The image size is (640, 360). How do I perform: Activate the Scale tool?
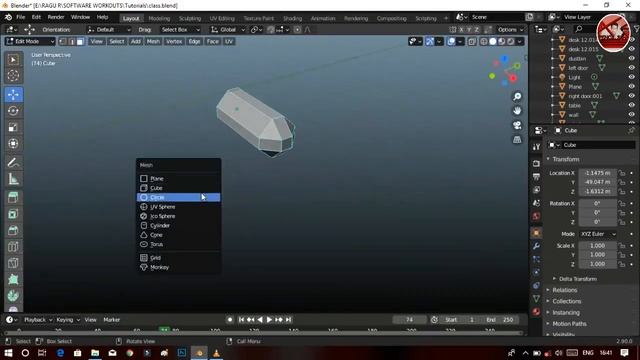(13, 127)
